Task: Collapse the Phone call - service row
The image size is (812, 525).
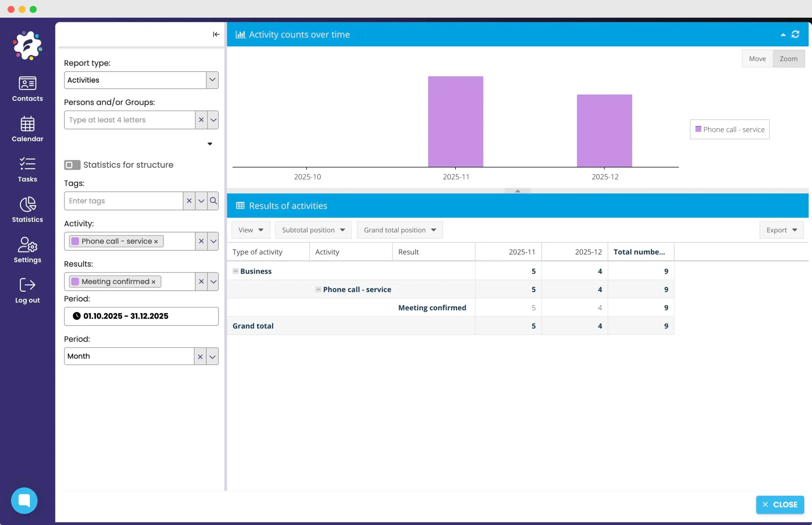Action: pos(318,289)
